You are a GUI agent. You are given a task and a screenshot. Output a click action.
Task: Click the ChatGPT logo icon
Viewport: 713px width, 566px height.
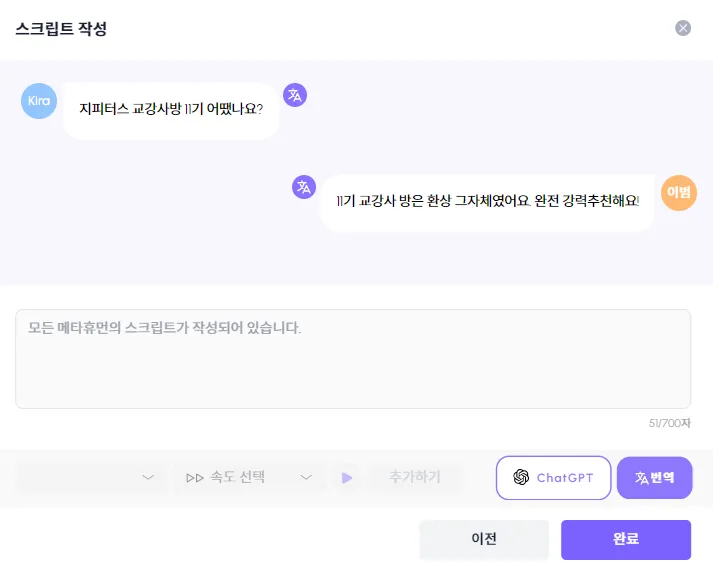521,477
